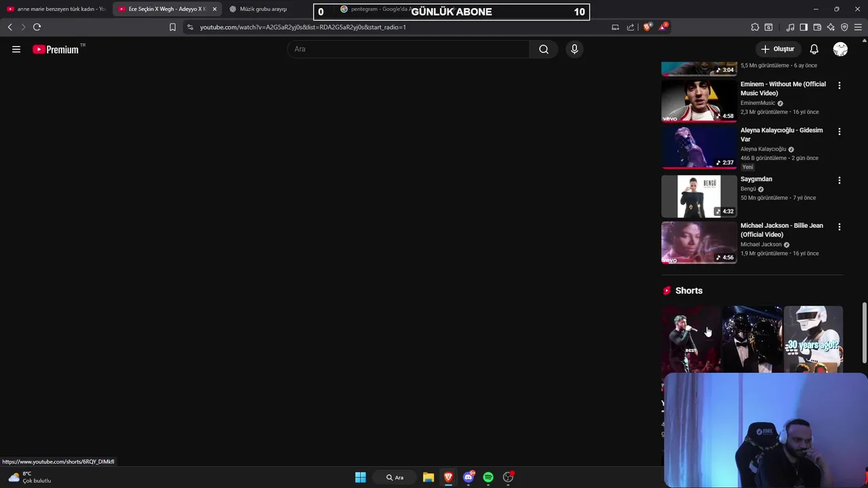The width and height of the screenshot is (868, 488).
Task: Open site settings icon in address bar
Action: tap(190, 27)
